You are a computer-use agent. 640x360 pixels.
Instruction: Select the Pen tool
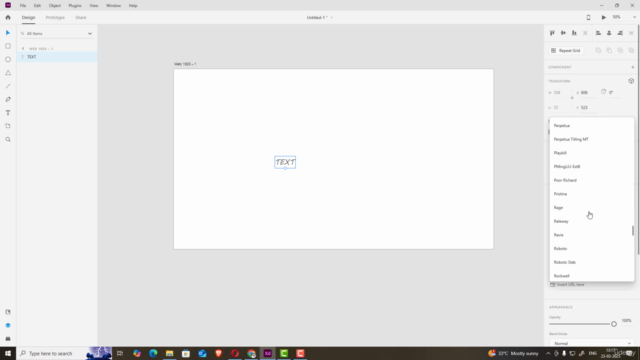point(8,99)
